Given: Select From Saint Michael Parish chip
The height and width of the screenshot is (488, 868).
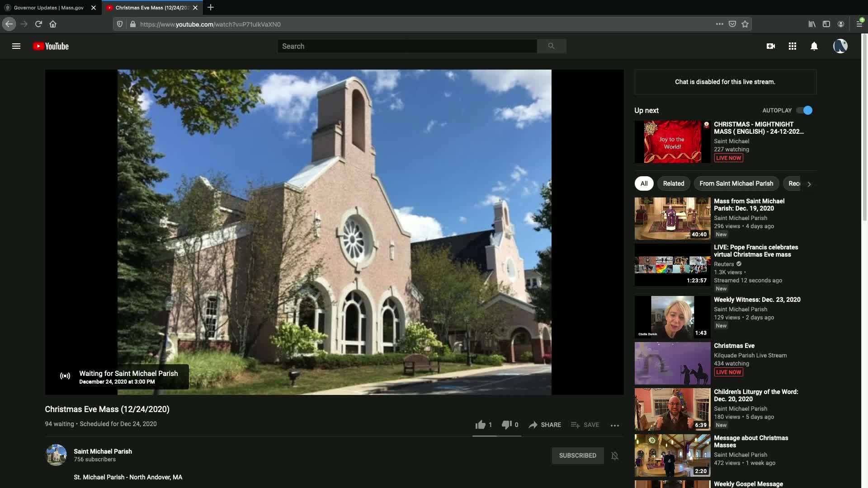Looking at the screenshot, I should pos(736,183).
